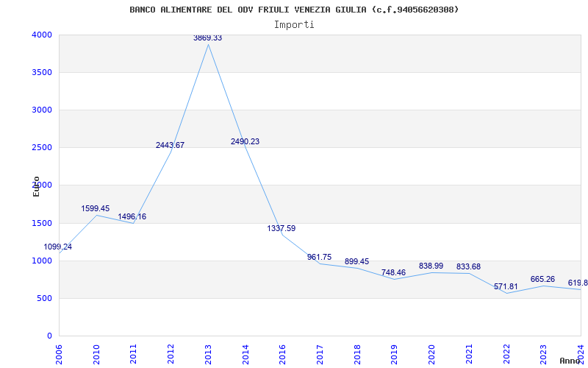Click the 1099.24 data label

tap(58, 247)
